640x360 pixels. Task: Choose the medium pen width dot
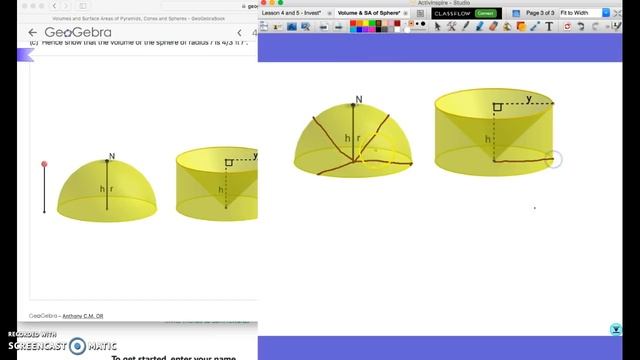417,24
